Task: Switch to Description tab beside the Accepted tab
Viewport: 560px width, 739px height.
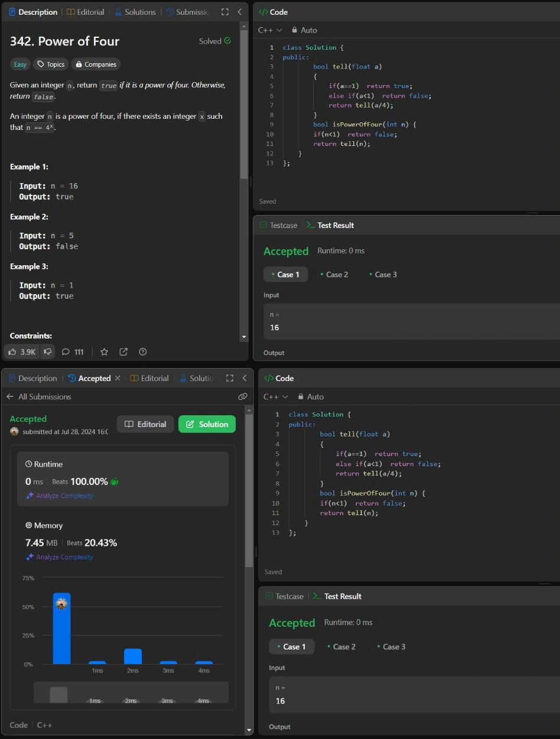Action: pyautogui.click(x=32, y=378)
